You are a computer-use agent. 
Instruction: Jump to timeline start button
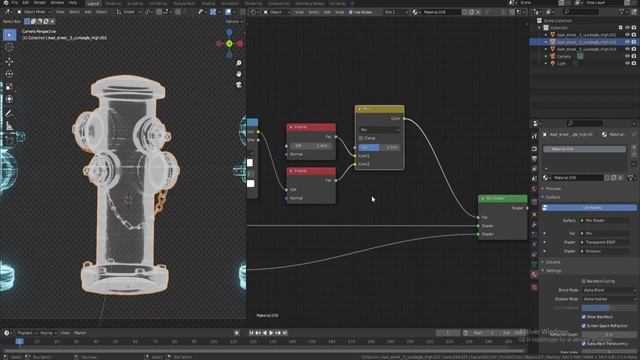[251, 333]
